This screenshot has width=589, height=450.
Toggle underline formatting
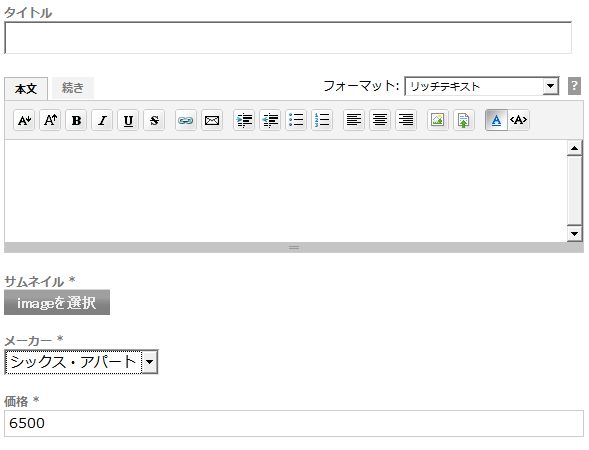pyautogui.click(x=128, y=120)
